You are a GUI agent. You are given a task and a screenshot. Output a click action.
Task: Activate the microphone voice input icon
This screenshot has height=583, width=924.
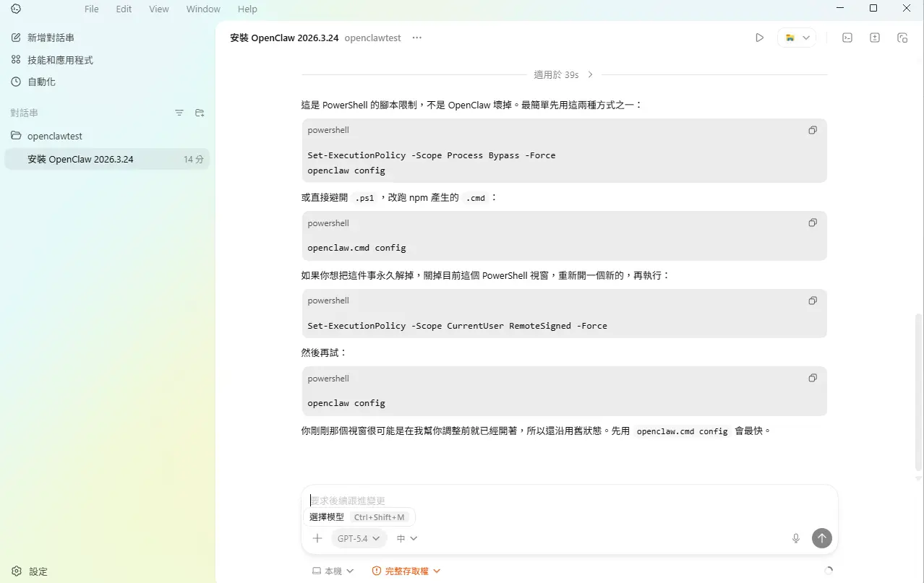pos(795,538)
